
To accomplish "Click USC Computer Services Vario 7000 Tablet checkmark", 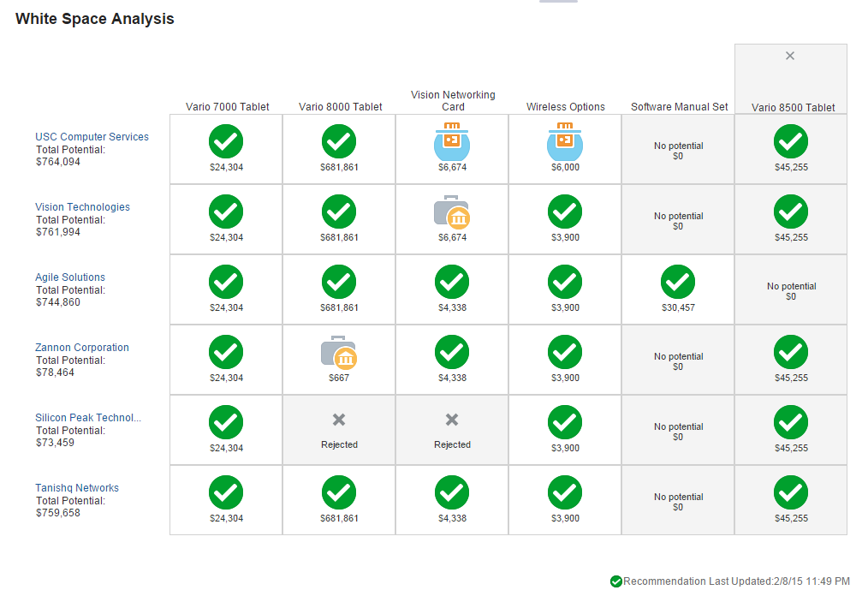I will point(226,141).
